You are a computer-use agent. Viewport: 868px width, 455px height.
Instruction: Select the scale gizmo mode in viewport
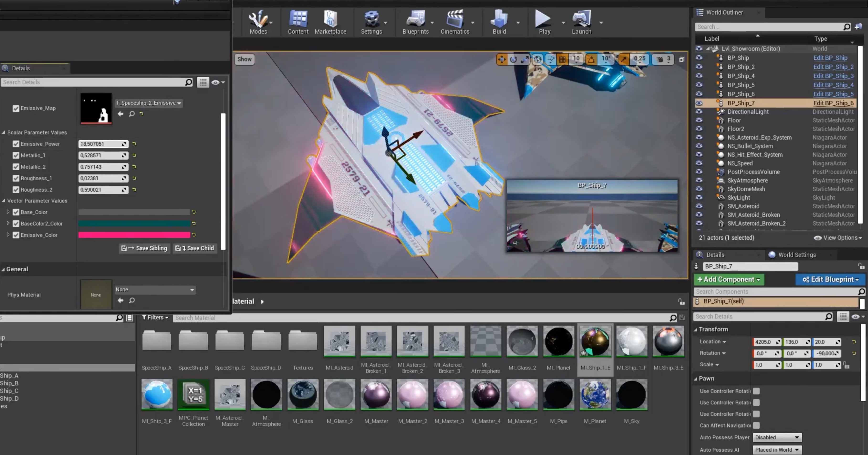click(x=525, y=59)
